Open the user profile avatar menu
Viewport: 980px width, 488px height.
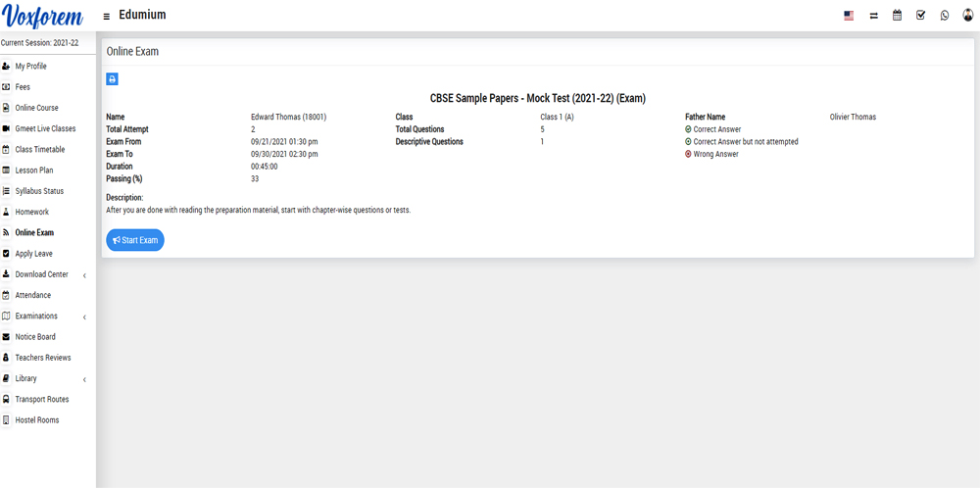tap(968, 16)
